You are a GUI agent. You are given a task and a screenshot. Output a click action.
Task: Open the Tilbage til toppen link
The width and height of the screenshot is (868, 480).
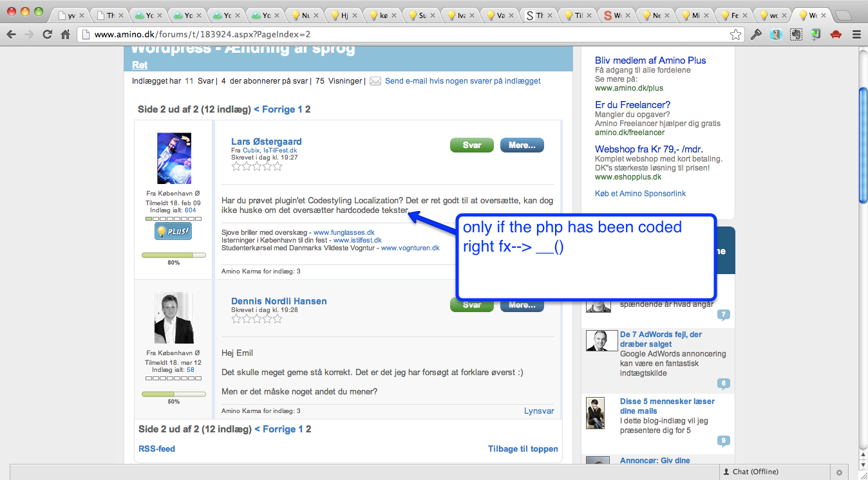[x=522, y=448]
